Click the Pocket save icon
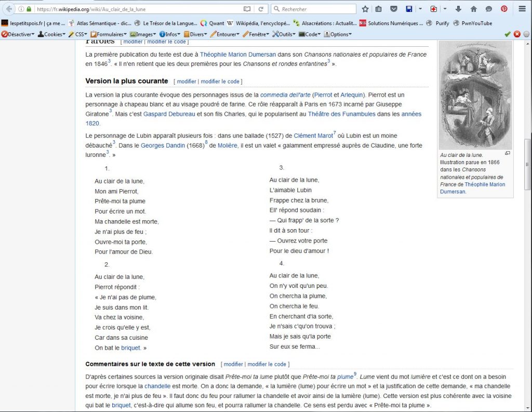Screen dimensions: 532x412 pyautogui.click(x=394, y=9)
